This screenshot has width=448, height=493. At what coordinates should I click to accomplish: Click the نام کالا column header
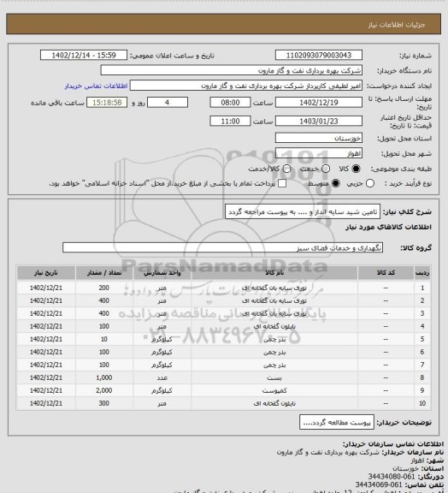[274, 272]
